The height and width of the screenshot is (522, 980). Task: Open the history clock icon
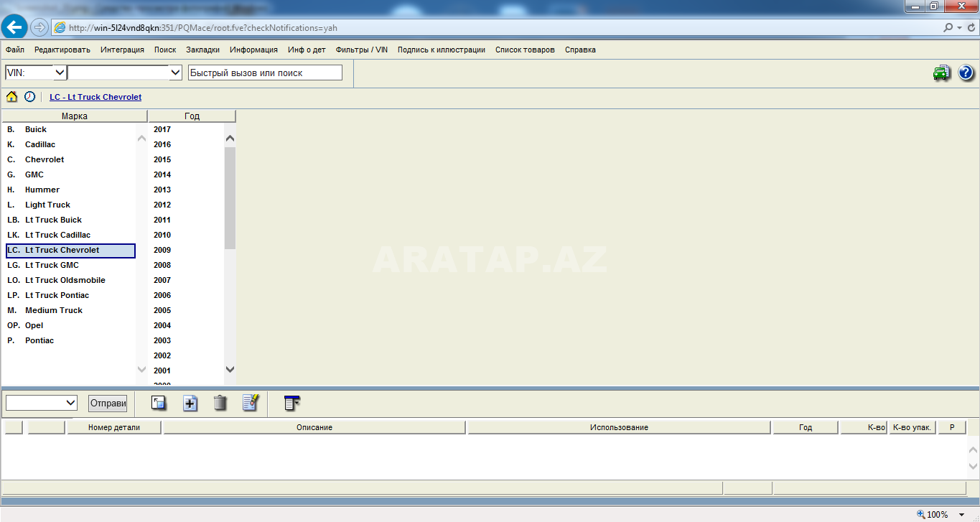pyautogui.click(x=29, y=96)
